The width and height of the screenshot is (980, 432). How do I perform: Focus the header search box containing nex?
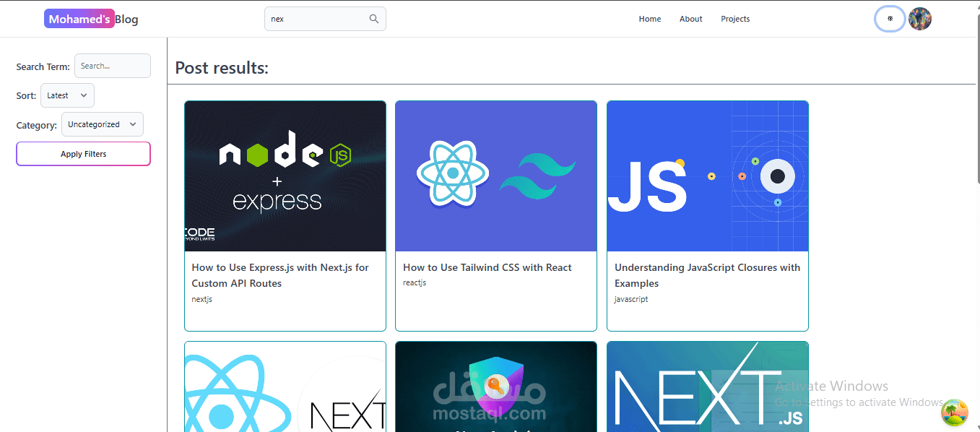[x=325, y=19]
